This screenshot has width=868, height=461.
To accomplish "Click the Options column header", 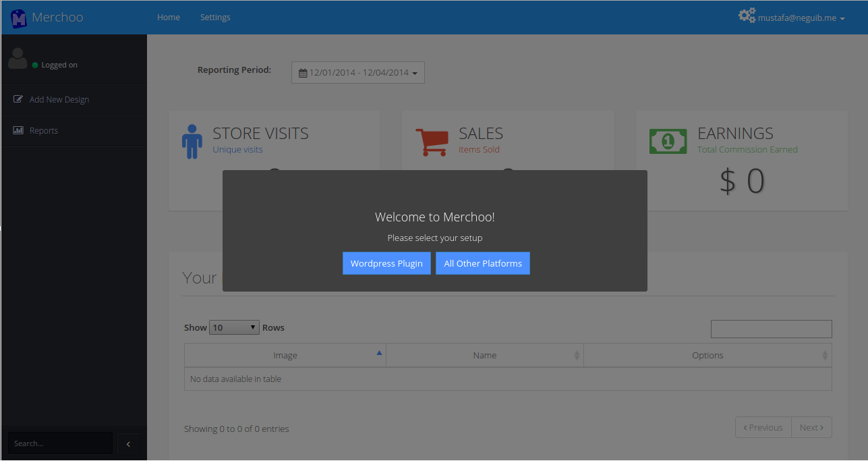I will 707,355.
